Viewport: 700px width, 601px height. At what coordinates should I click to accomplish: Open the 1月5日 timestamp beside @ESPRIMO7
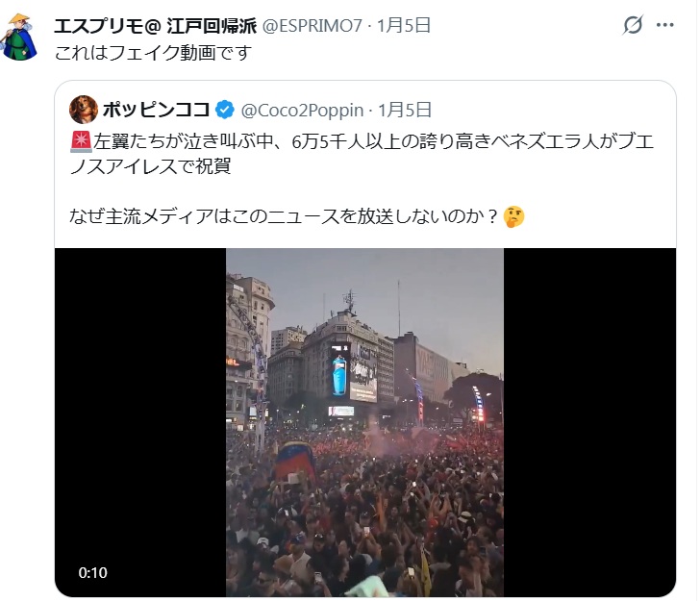pos(404,25)
